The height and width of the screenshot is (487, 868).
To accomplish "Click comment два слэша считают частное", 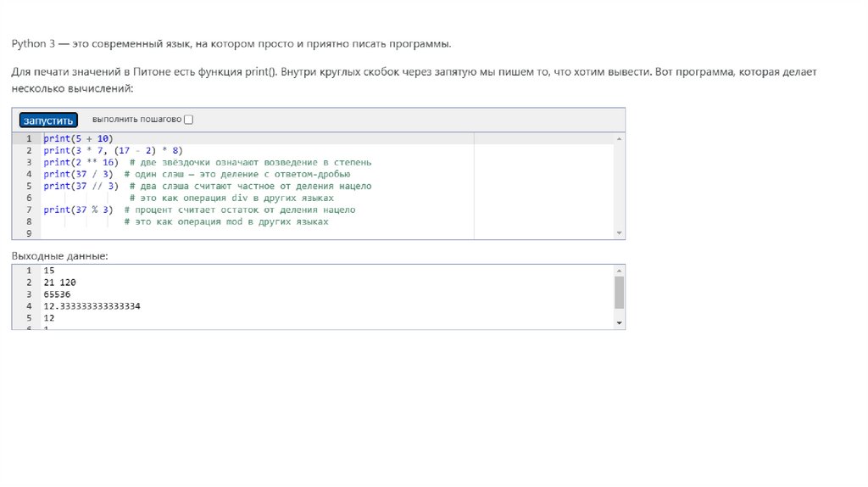I will 251,186.
